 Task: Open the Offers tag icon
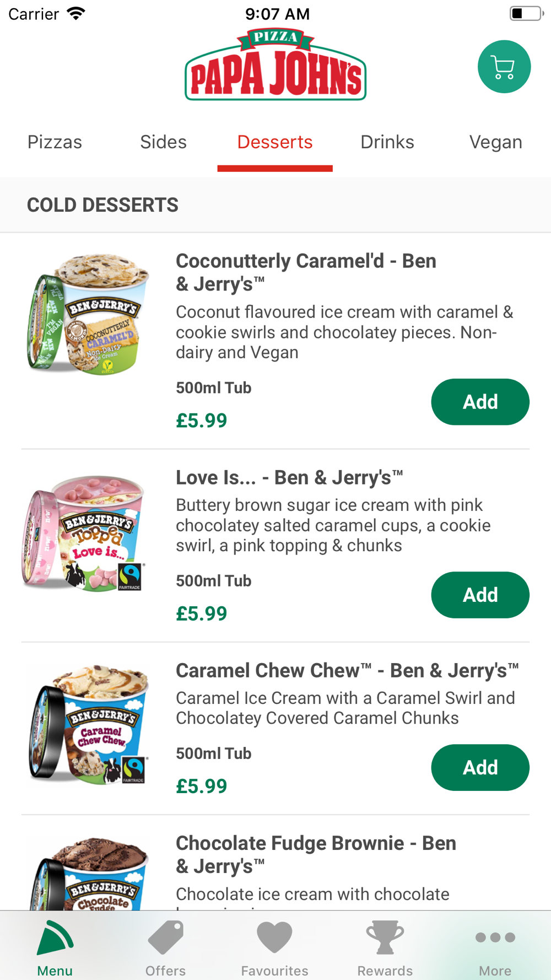[x=165, y=937]
